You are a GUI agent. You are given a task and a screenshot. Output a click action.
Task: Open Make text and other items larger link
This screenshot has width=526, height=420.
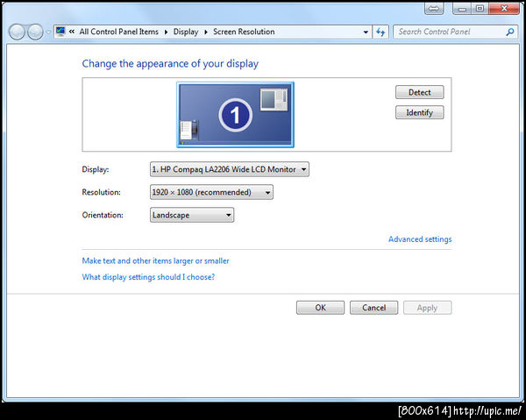pyautogui.click(x=156, y=260)
